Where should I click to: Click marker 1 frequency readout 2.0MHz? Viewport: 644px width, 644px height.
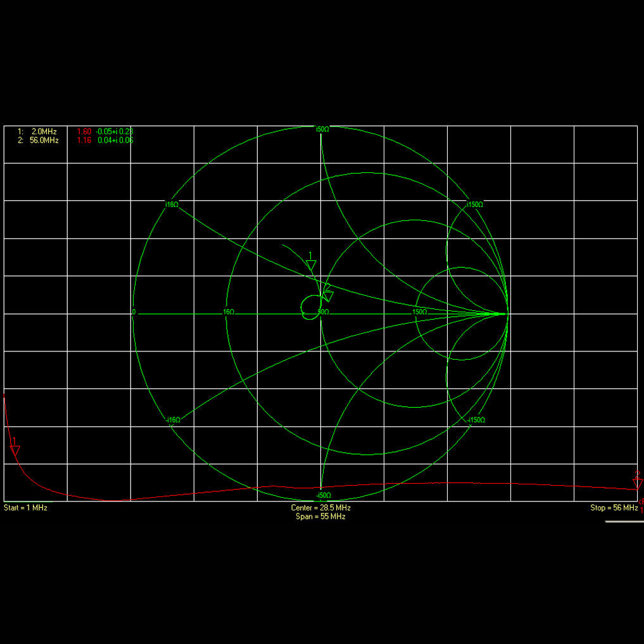(44, 131)
